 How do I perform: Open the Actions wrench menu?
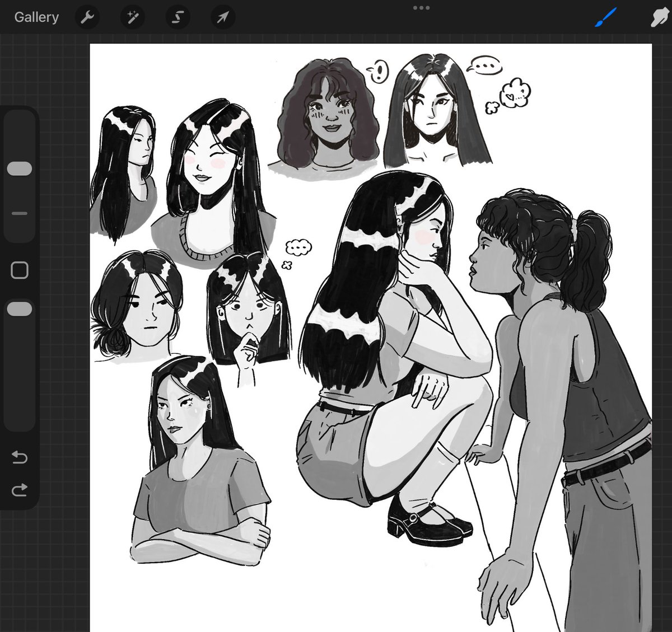point(87,17)
